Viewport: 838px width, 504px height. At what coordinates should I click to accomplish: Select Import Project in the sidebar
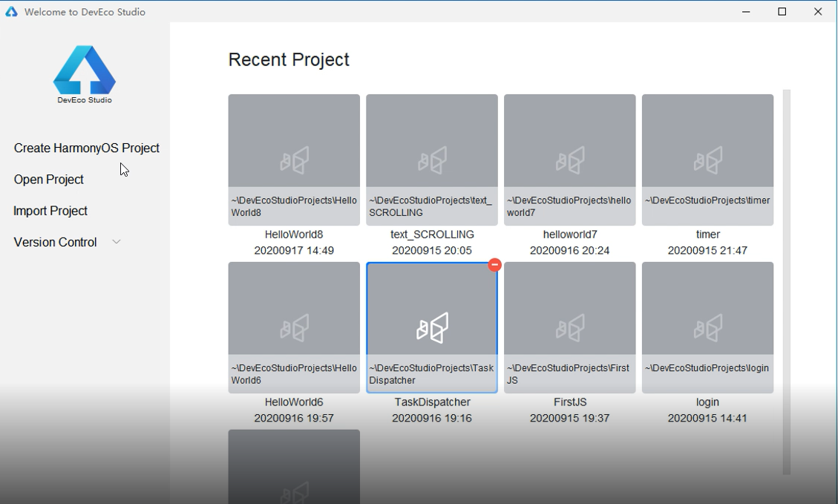pyautogui.click(x=50, y=211)
